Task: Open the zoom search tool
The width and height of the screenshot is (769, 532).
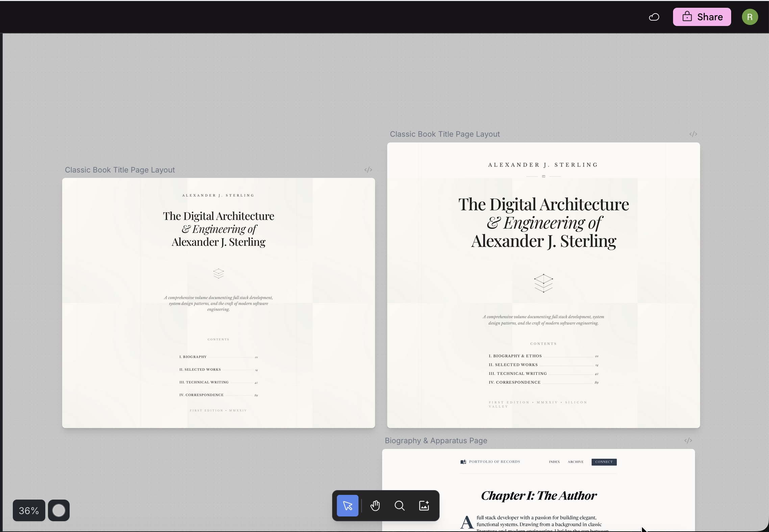Action: (399, 506)
